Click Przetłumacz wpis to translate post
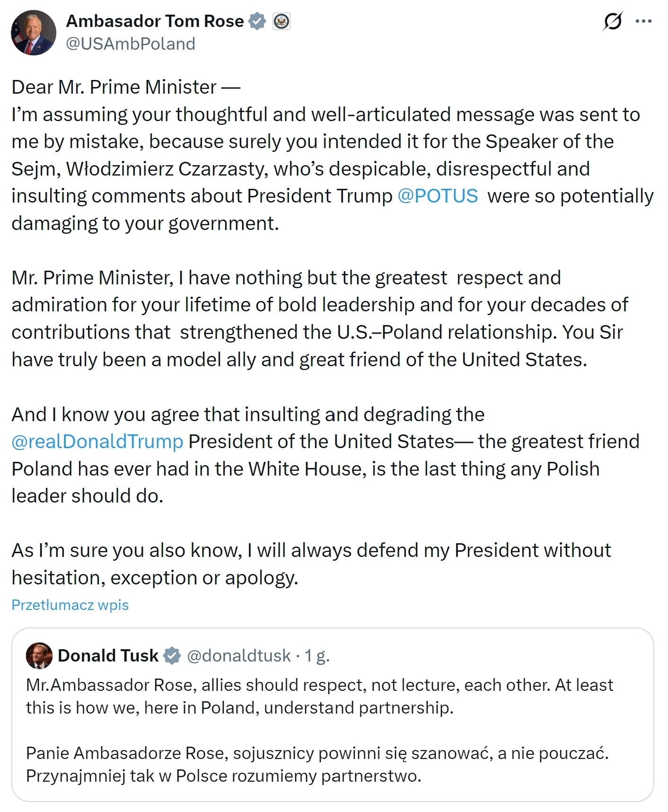Viewport: 668px width, 812px height. pyautogui.click(x=70, y=605)
